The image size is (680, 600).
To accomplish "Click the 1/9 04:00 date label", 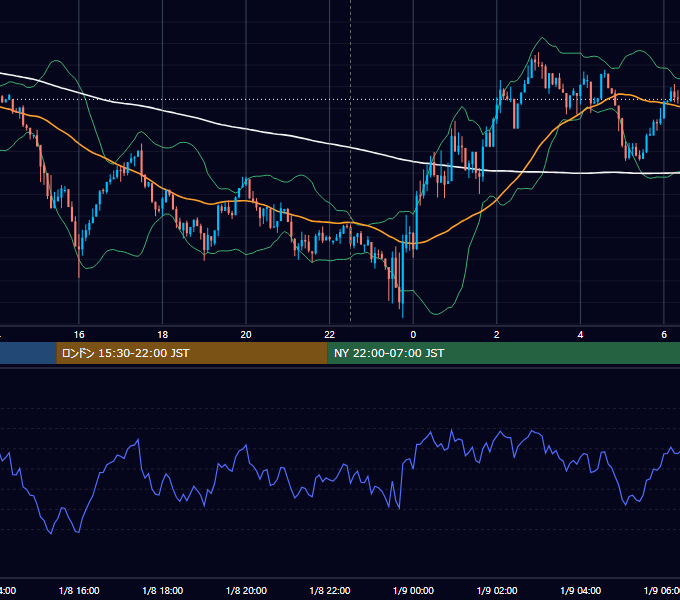I will [x=581, y=590].
